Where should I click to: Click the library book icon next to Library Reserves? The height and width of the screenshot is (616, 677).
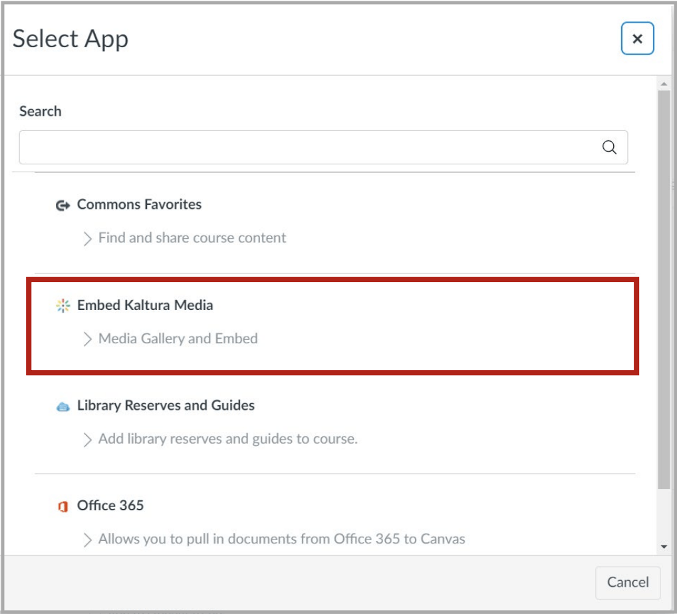63,406
